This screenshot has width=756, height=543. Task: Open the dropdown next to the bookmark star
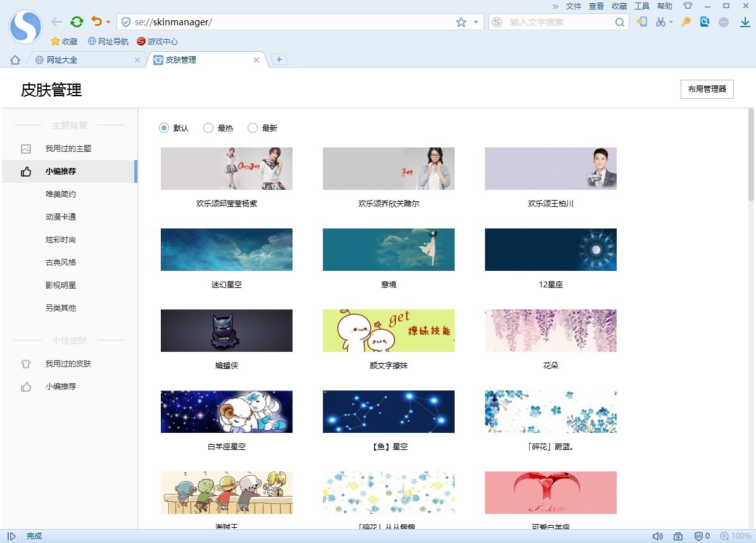click(x=476, y=22)
